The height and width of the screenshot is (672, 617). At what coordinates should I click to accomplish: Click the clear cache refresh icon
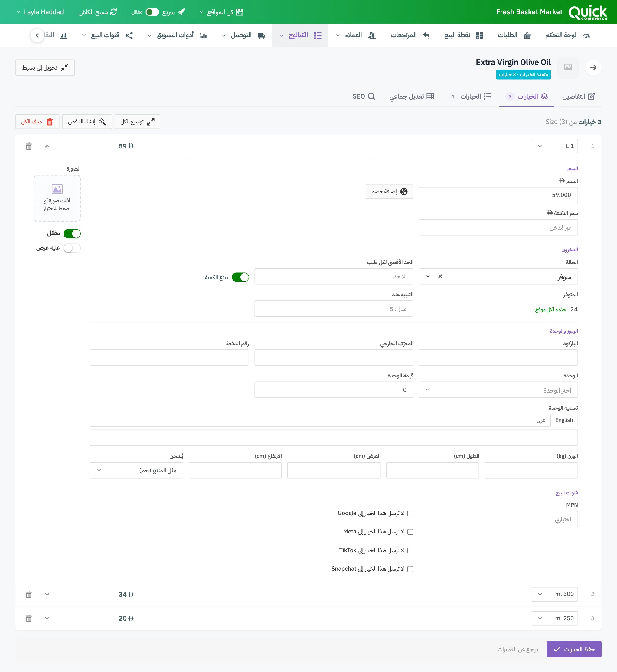[113, 12]
